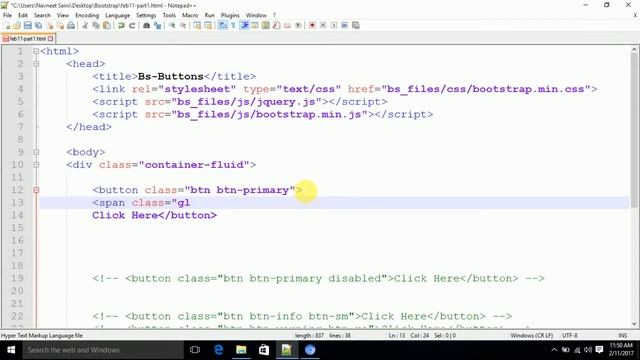Screen dimensions: 640x360
Task: Open the Settings menu
Action: [146, 15]
